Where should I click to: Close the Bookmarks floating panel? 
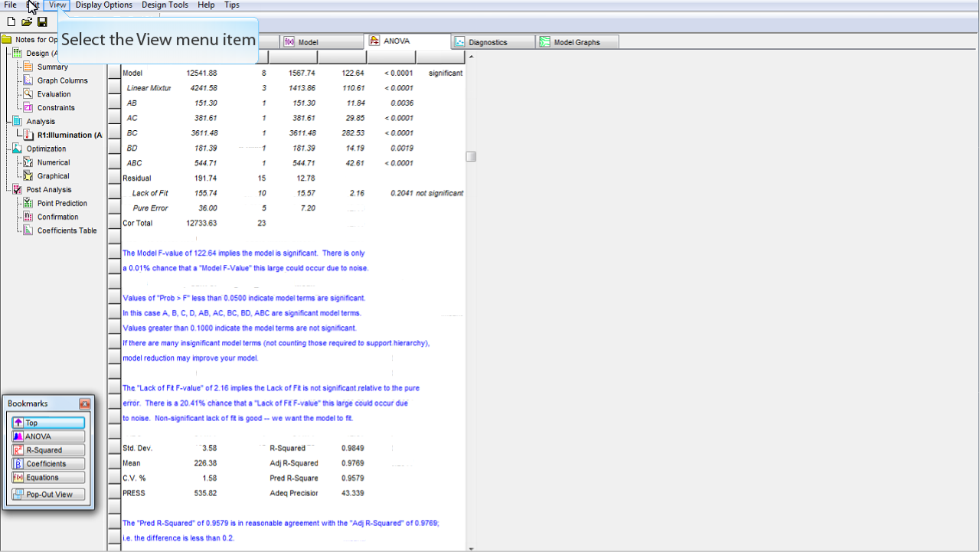pyautogui.click(x=84, y=403)
